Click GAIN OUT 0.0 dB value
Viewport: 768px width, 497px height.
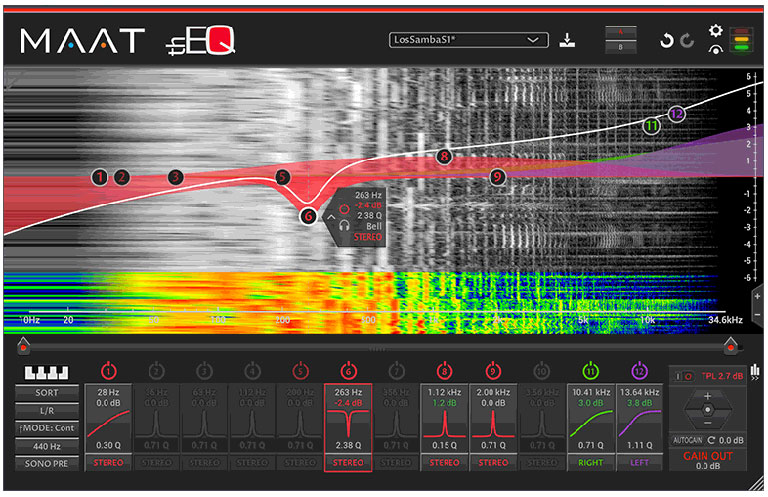[708, 466]
